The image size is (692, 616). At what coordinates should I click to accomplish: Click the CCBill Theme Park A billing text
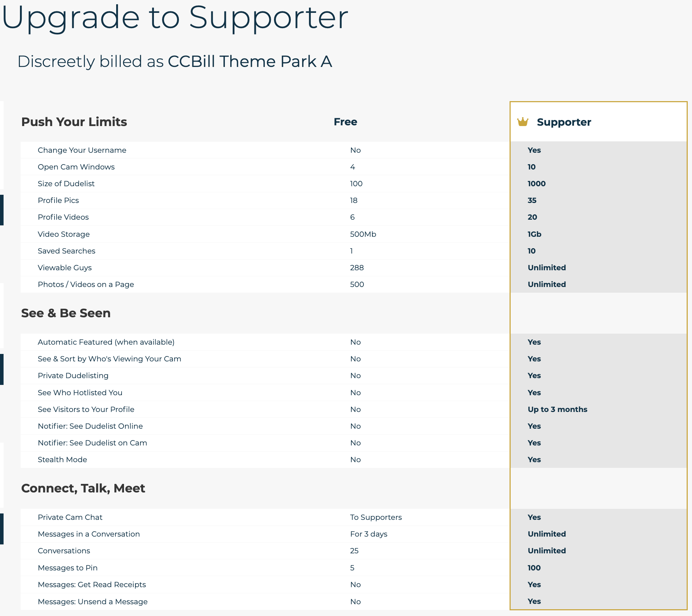(x=249, y=61)
